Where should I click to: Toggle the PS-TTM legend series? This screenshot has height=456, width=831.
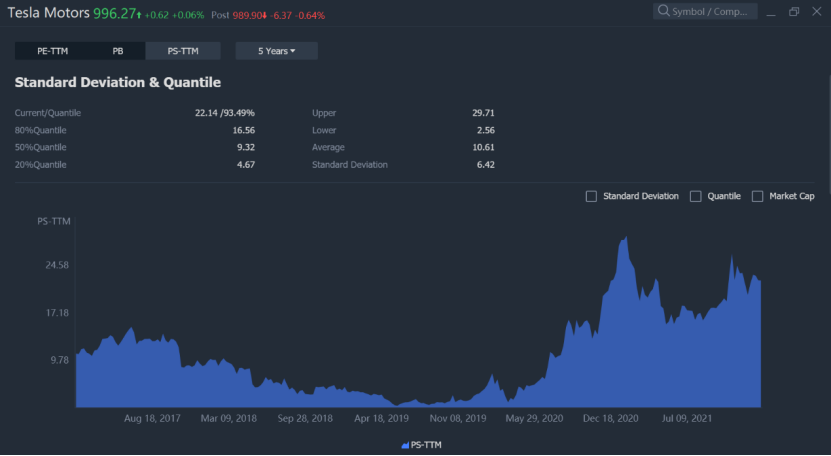[x=421, y=445]
